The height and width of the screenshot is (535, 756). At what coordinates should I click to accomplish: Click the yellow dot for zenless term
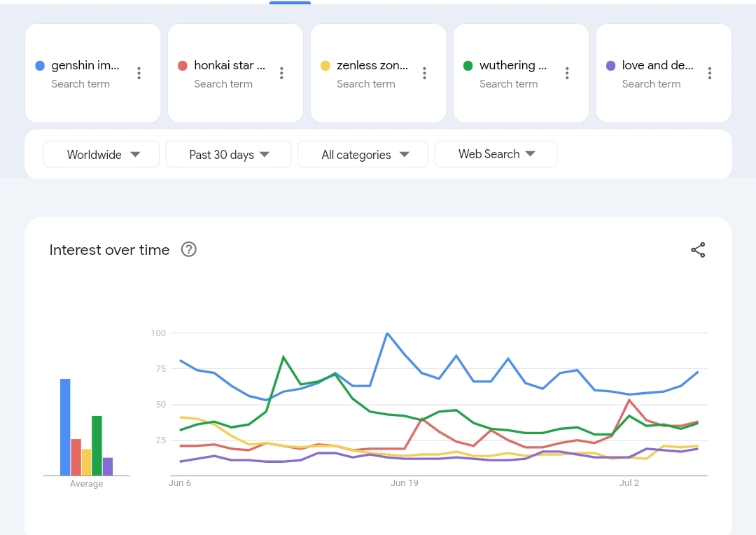point(325,66)
